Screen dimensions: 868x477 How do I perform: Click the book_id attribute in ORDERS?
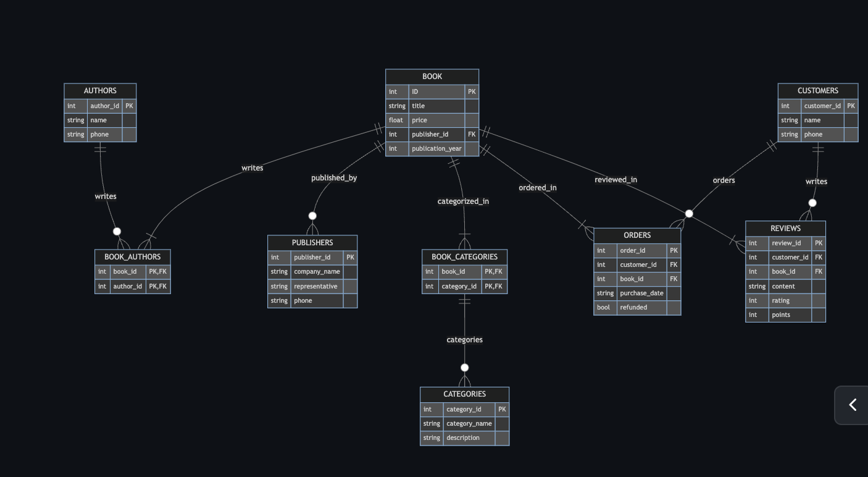tap(642, 279)
